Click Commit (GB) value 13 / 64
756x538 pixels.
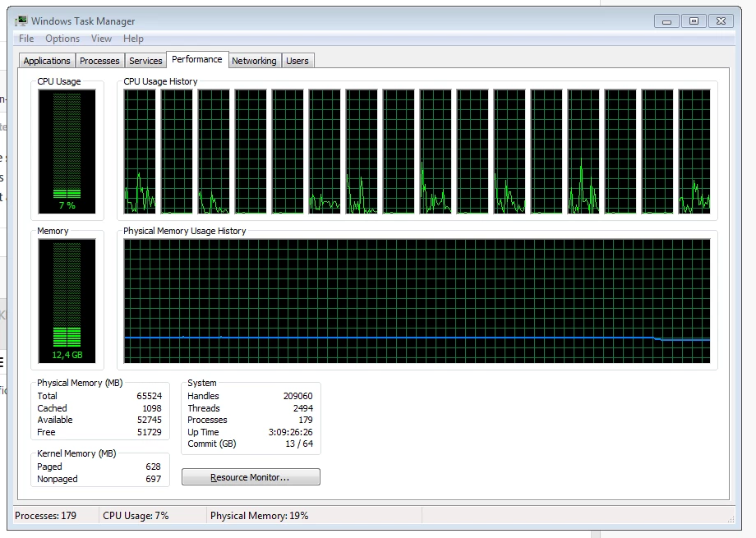click(x=299, y=444)
